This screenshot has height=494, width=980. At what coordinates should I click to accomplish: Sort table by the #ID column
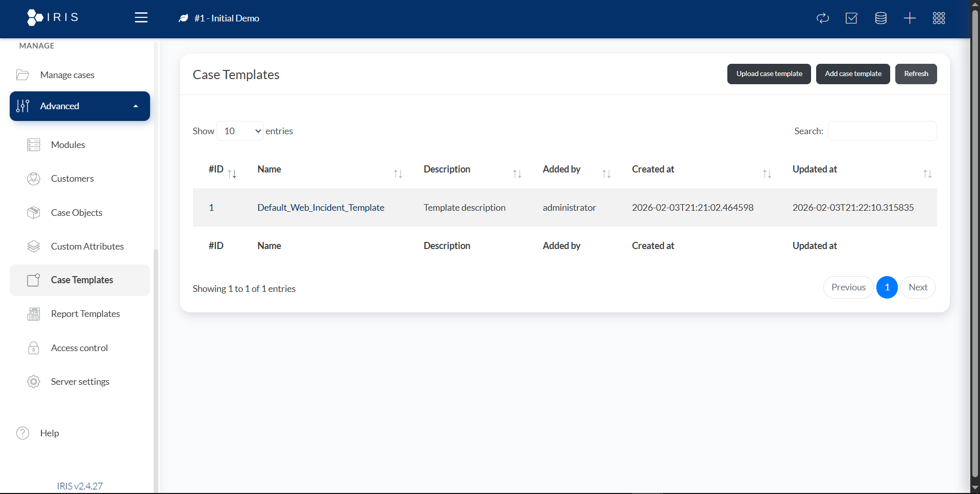click(x=216, y=169)
